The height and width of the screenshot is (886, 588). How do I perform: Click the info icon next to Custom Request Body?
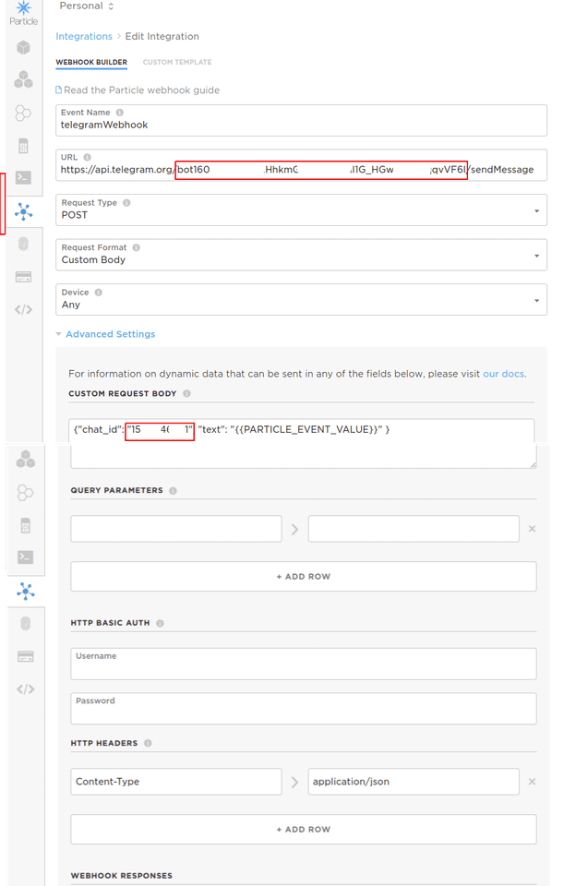tap(187, 394)
